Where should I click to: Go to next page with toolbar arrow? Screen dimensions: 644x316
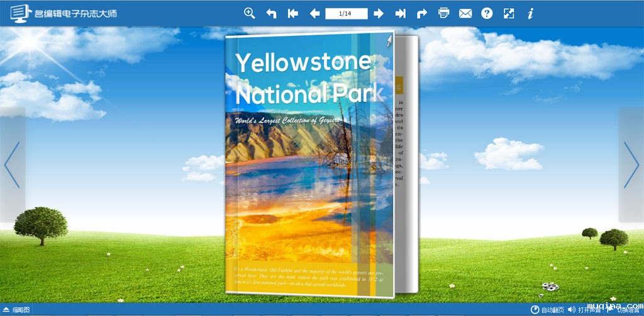click(379, 13)
